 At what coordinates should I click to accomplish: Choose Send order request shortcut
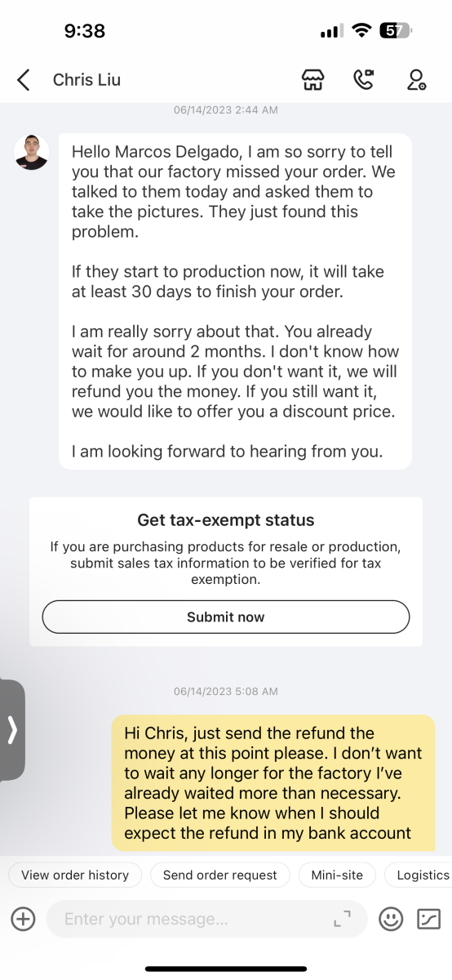pos(220,875)
